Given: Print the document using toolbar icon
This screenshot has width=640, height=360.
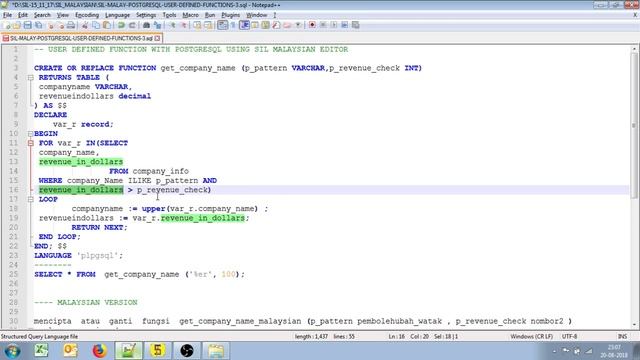Looking at the screenshot, I should point(71,25).
